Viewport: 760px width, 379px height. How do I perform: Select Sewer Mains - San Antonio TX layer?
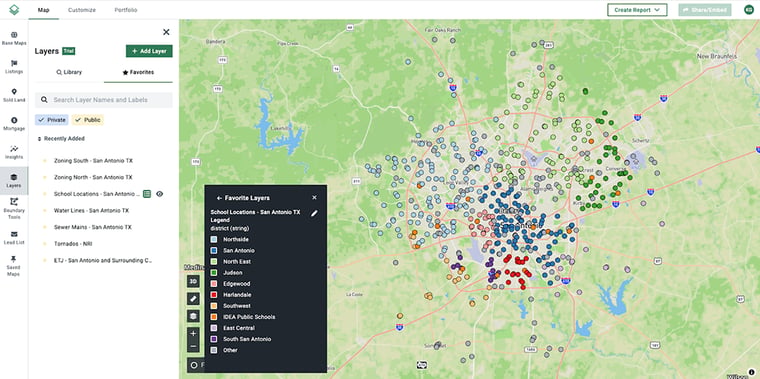(93, 227)
